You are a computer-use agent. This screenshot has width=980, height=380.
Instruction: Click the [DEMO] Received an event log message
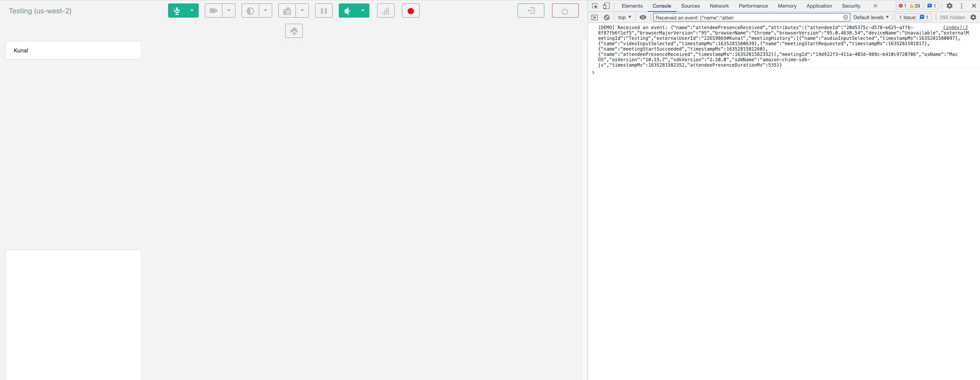783,46
